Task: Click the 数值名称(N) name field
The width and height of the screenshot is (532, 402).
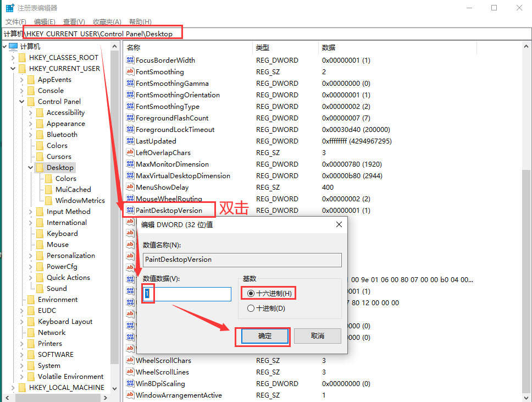Action: coord(242,260)
